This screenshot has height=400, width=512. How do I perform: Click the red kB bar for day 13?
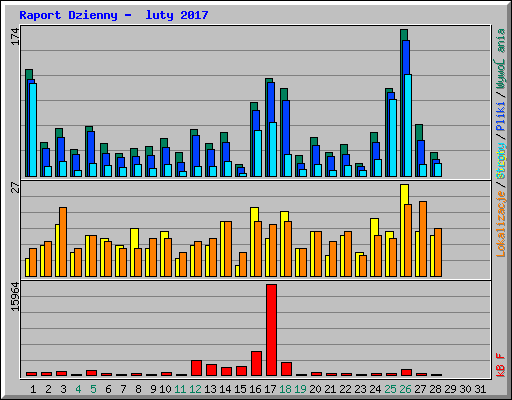coord(211,370)
